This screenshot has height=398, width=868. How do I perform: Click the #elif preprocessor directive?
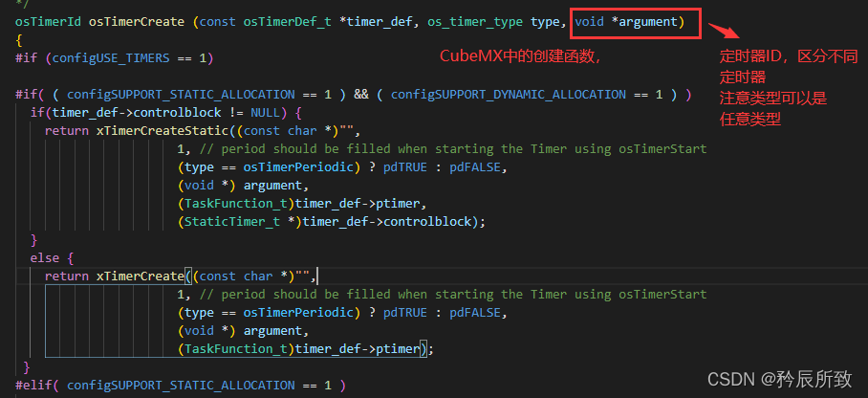[x=33, y=385]
